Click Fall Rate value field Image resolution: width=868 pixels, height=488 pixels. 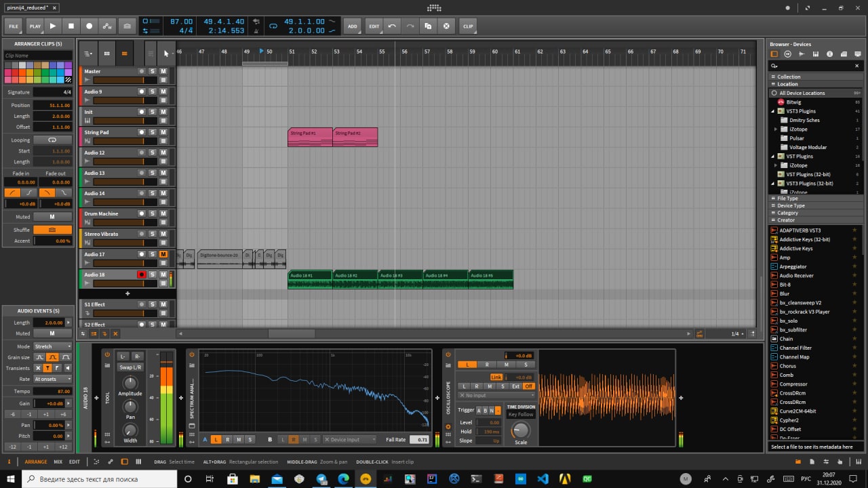tap(420, 439)
